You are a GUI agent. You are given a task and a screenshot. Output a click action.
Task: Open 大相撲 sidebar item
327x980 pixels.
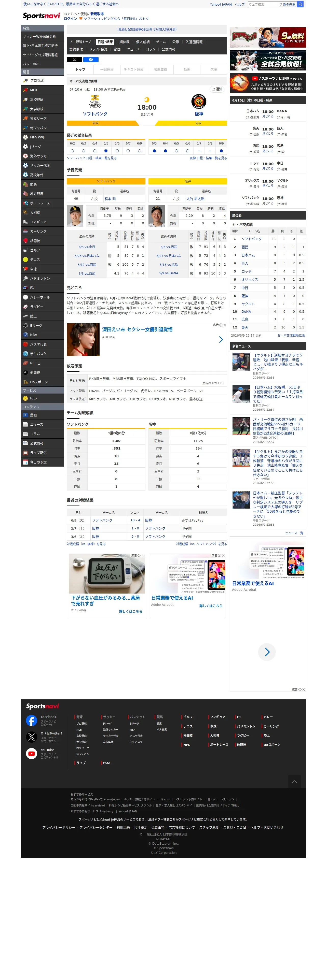(42, 213)
